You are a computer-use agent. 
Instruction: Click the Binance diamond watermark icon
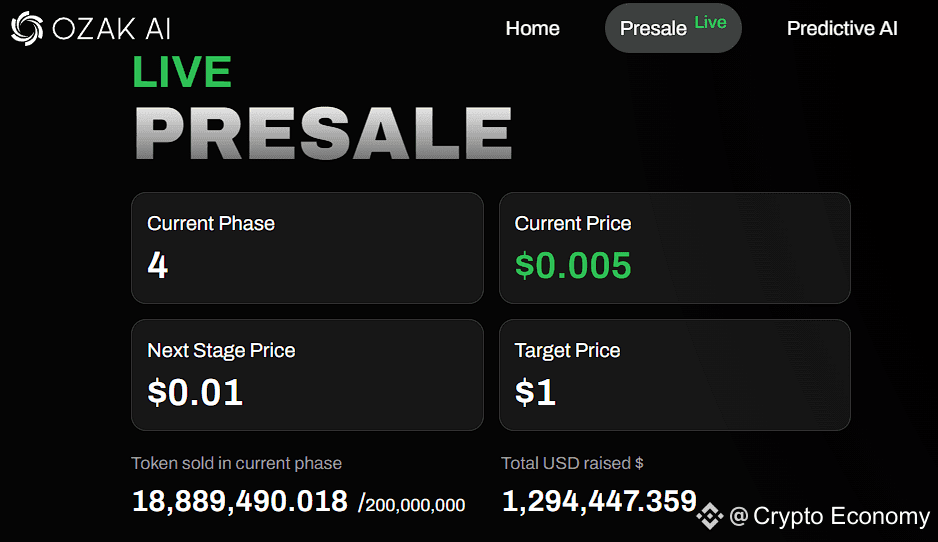[x=710, y=516]
